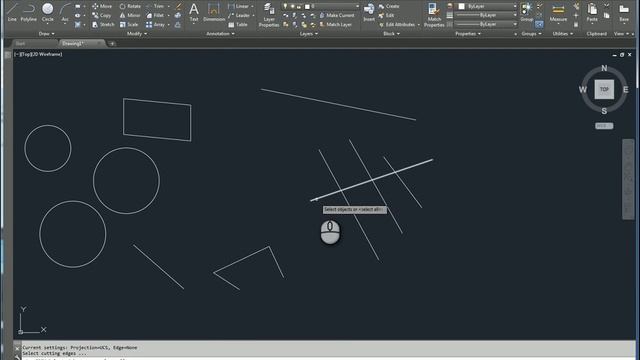The image size is (640, 360).
Task: Click the Group tool
Action: pos(527,12)
